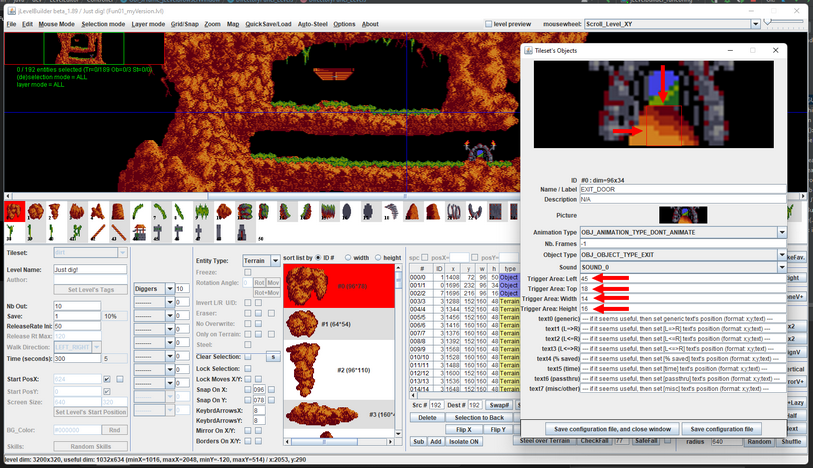
Task: Enable the level preview checkbox
Action: pos(488,24)
